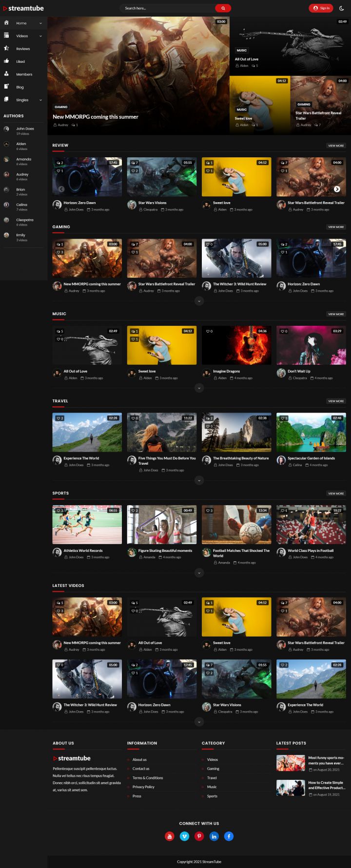The height and width of the screenshot is (868, 351).
Task: Click the Blog edit icon
Action: 6,87
